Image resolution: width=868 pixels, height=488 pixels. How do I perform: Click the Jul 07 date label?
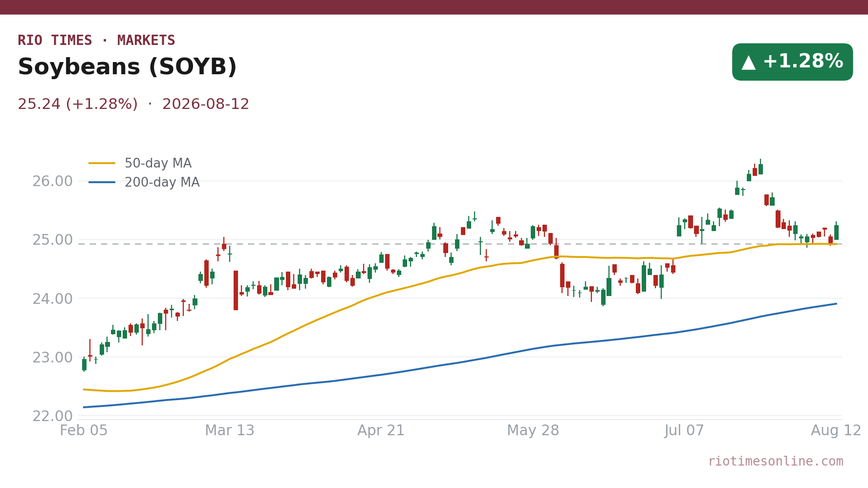[684, 431]
